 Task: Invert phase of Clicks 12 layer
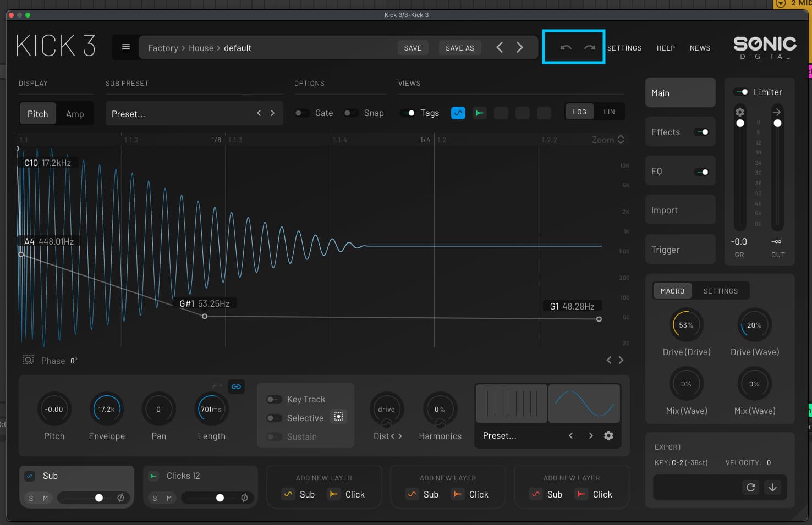[244, 498]
